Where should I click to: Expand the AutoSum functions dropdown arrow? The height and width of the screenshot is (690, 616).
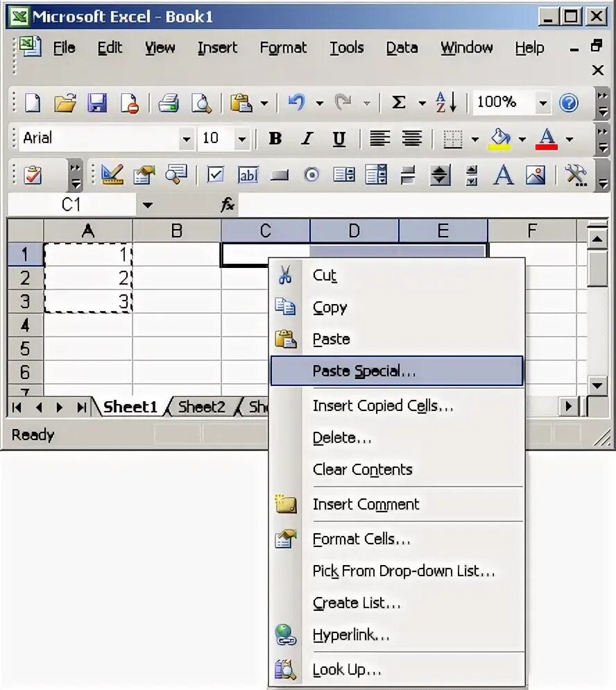click(x=422, y=103)
